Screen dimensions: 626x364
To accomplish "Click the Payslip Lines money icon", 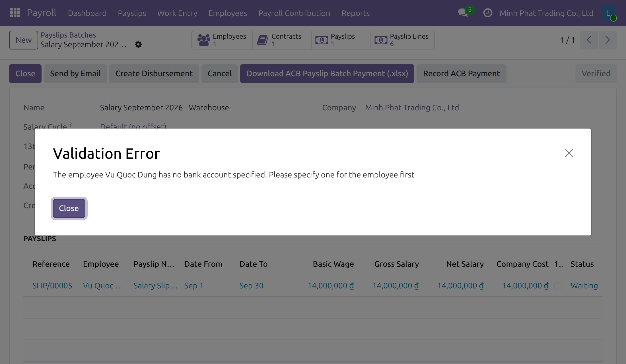I will pos(381,40).
